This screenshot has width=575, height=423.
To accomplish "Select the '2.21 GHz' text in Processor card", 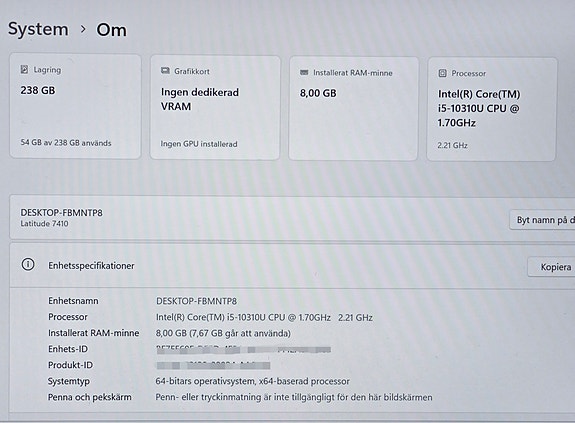I will click(x=452, y=145).
